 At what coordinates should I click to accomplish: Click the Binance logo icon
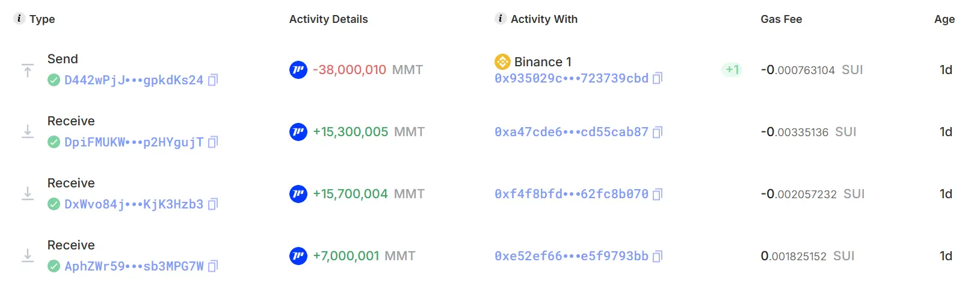(502, 61)
